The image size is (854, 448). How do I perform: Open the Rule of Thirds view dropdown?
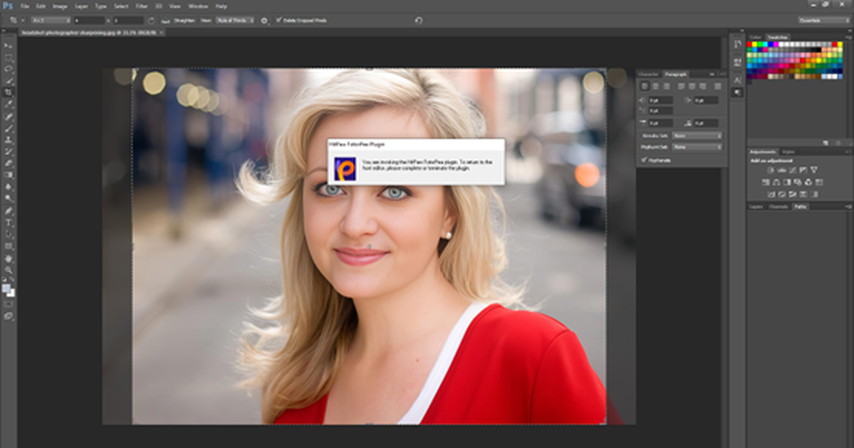coord(236,20)
